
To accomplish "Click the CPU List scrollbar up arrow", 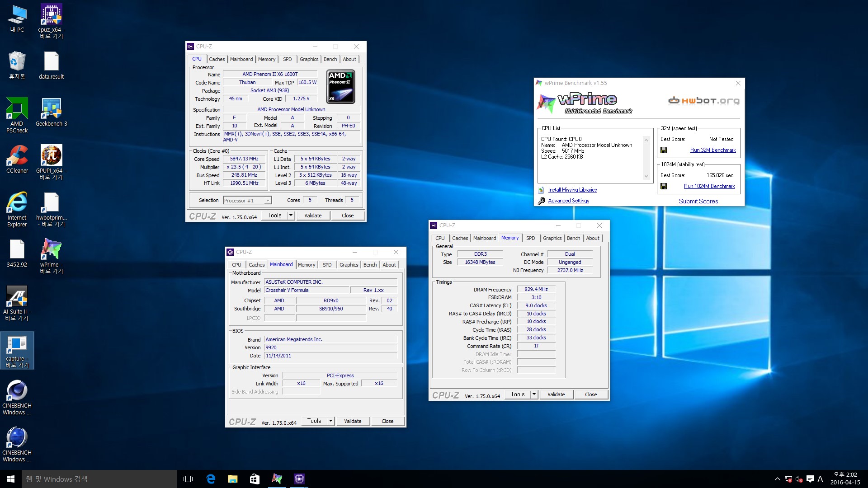I will coord(646,140).
